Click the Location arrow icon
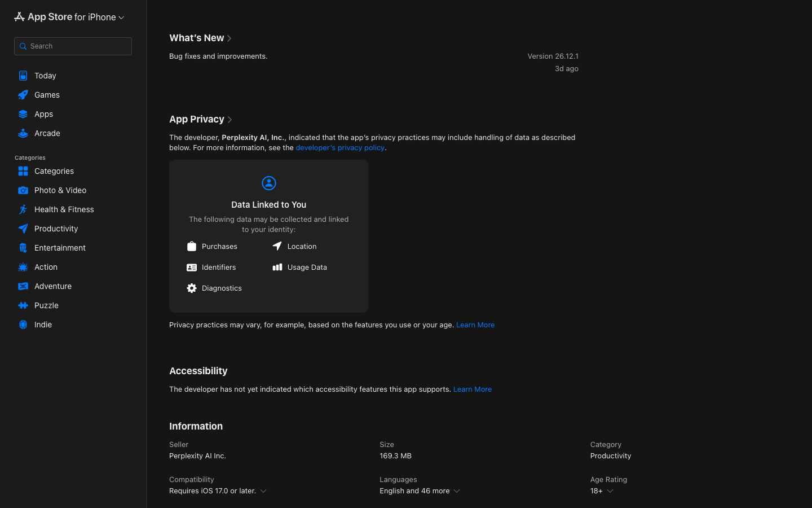812x508 pixels. pyautogui.click(x=277, y=246)
